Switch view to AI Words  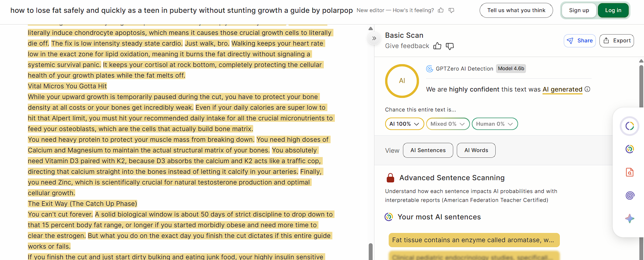[x=476, y=150]
